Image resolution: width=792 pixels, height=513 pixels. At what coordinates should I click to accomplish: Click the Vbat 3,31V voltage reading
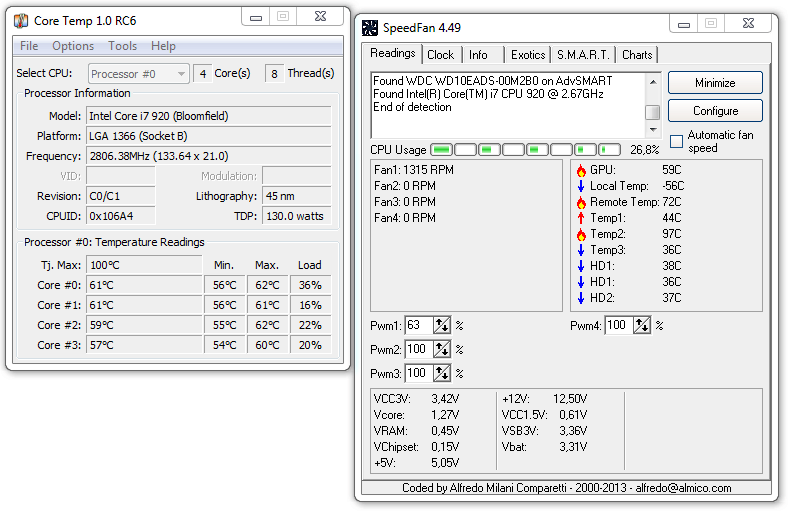[x=544, y=447]
